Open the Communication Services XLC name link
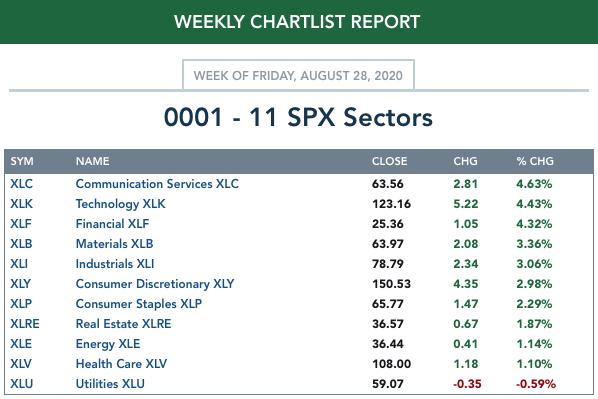The width and height of the screenshot is (598, 399). click(157, 184)
